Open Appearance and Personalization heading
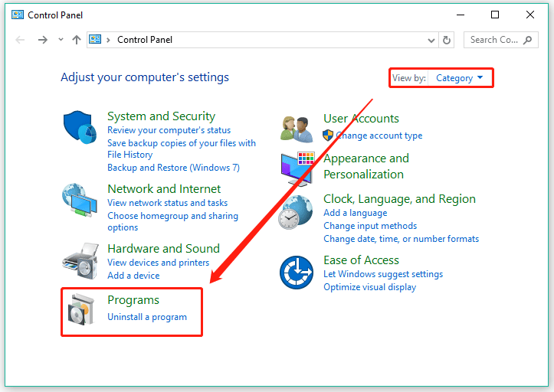 tap(366, 166)
